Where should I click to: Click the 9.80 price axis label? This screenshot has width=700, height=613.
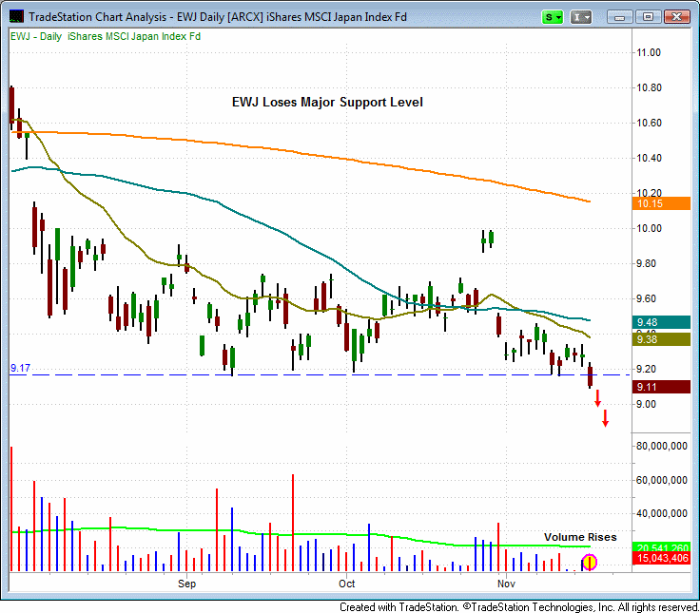646,263
